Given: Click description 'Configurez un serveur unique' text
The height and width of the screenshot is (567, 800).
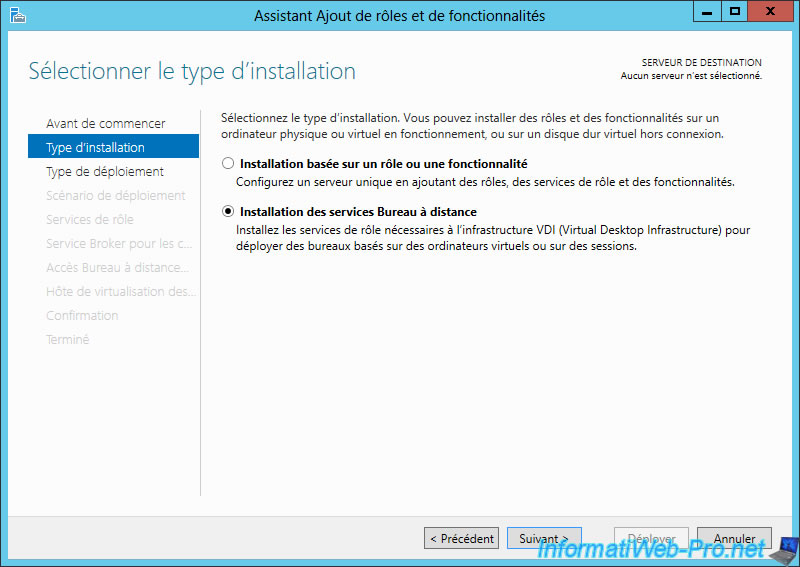Looking at the screenshot, I should tap(485, 182).
